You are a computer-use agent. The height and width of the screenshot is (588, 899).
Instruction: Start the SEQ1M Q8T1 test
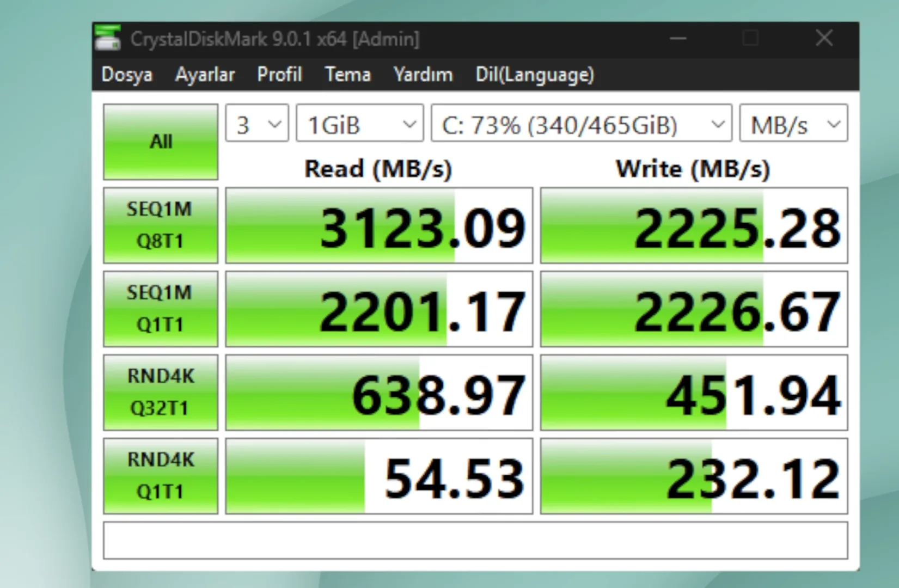(x=161, y=225)
